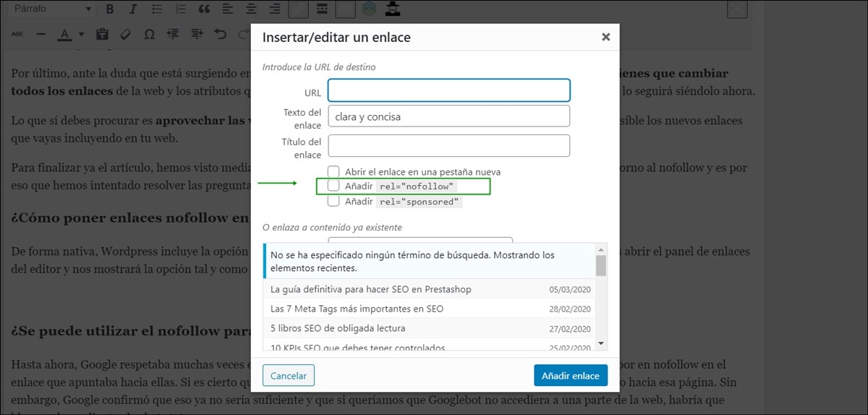Align text to the left
868x415 pixels.
click(228, 9)
